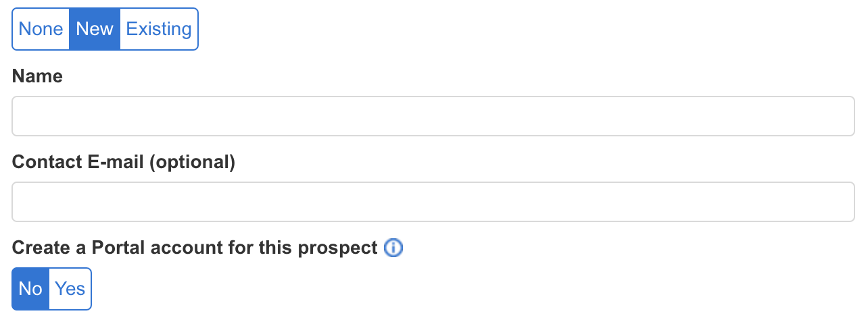Place cursor in the empty Name box
Viewport: 868px width, 324px height.
(433, 116)
